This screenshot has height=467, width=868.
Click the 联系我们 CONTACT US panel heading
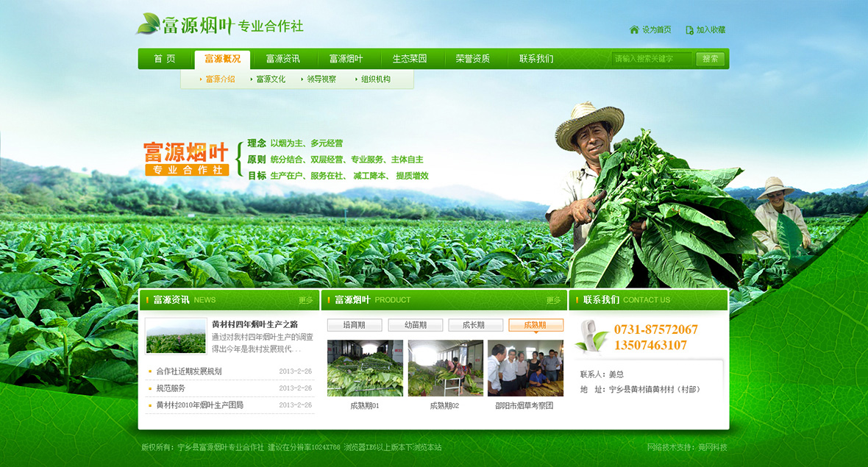[626, 300]
